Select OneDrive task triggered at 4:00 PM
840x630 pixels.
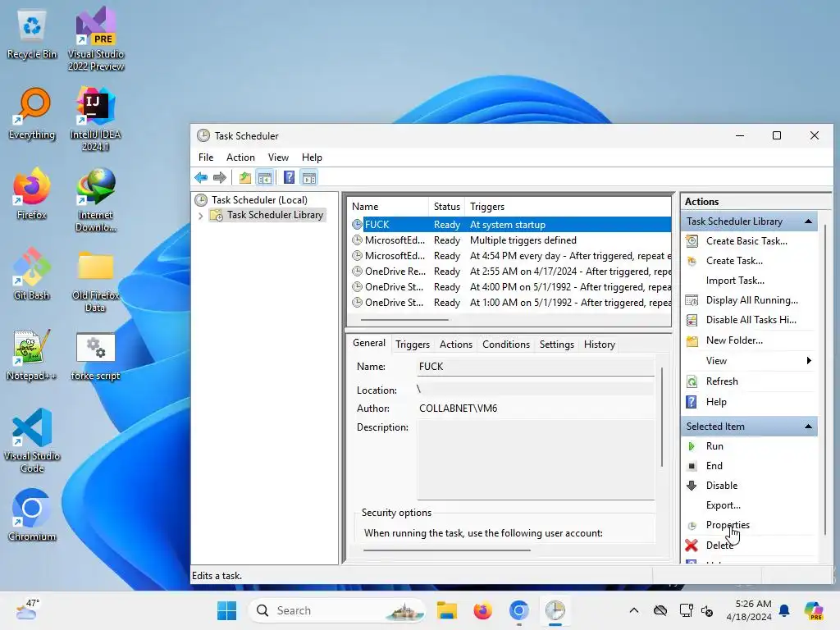point(510,286)
